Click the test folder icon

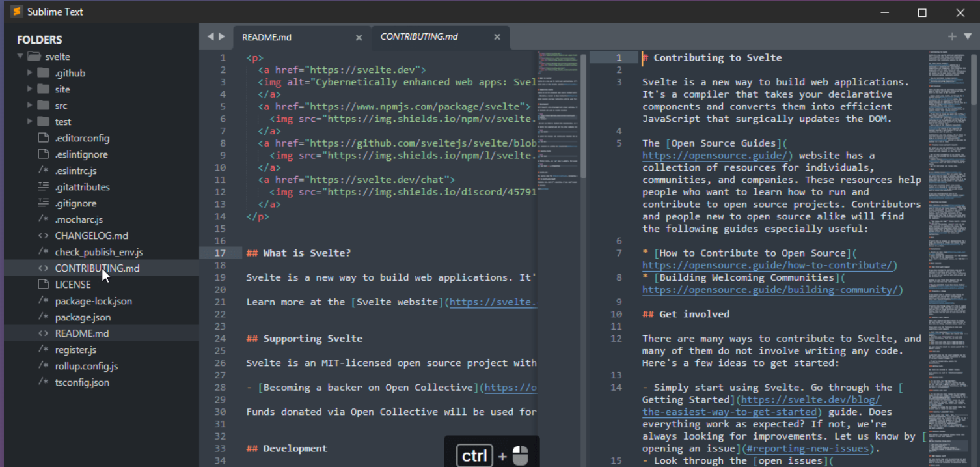pos(44,121)
